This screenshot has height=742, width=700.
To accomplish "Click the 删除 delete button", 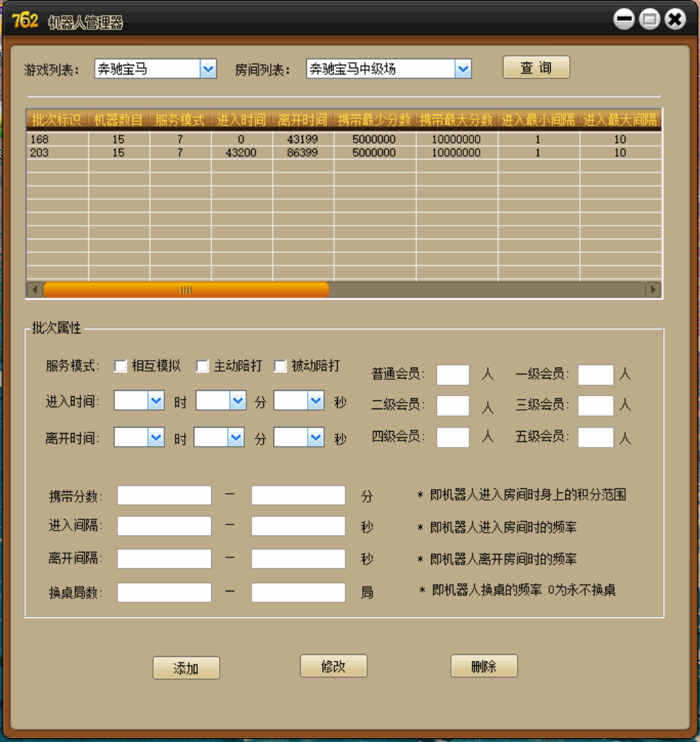I will 484,666.
